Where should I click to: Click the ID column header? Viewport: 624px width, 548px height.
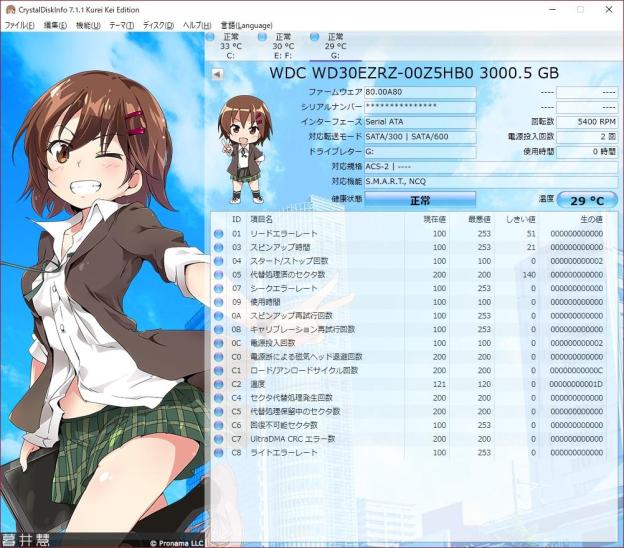pyautogui.click(x=236, y=220)
